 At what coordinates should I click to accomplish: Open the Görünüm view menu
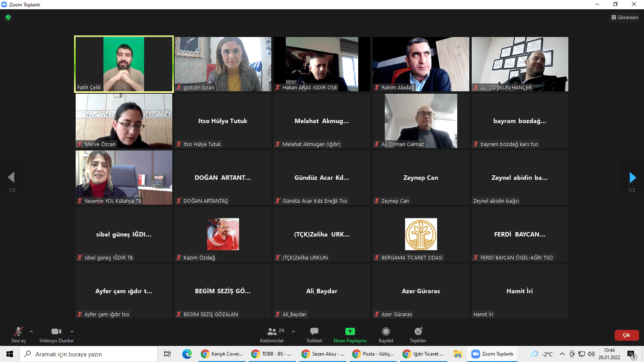(x=625, y=17)
